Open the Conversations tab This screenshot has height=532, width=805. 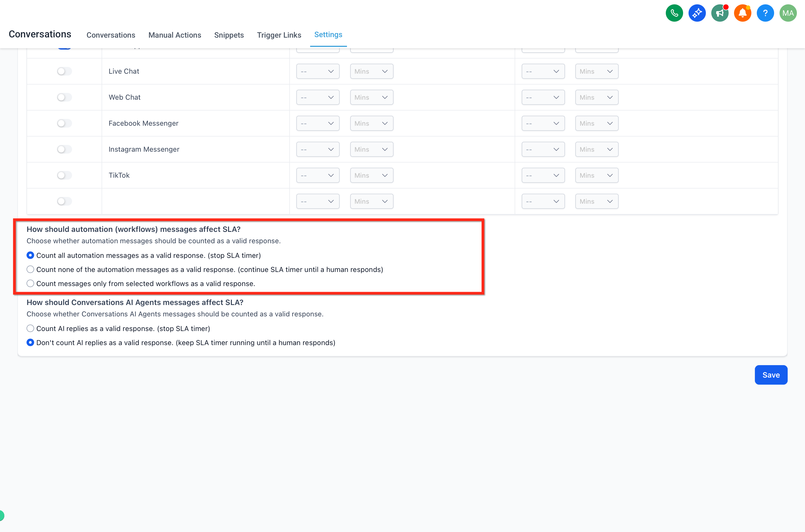[111, 35]
